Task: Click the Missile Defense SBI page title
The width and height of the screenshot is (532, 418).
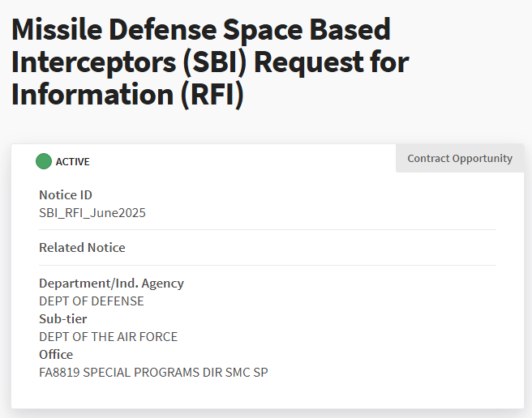Action: [x=210, y=62]
